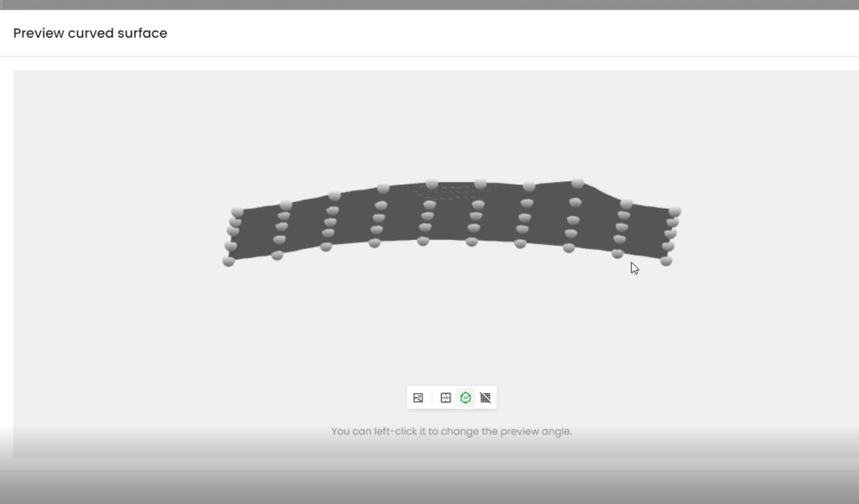This screenshot has height=504, width=859.
Task: Select the green 3D view icon
Action: [466, 397]
